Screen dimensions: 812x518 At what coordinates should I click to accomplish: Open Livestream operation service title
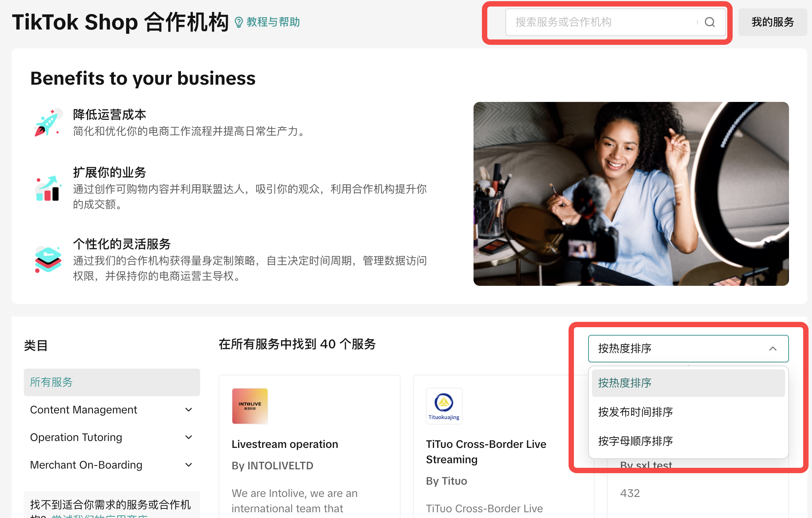[x=284, y=444]
